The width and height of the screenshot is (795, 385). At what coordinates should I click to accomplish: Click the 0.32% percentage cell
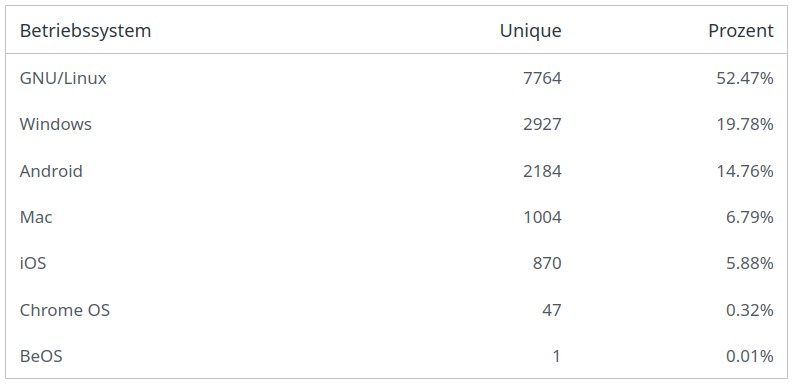(750, 310)
